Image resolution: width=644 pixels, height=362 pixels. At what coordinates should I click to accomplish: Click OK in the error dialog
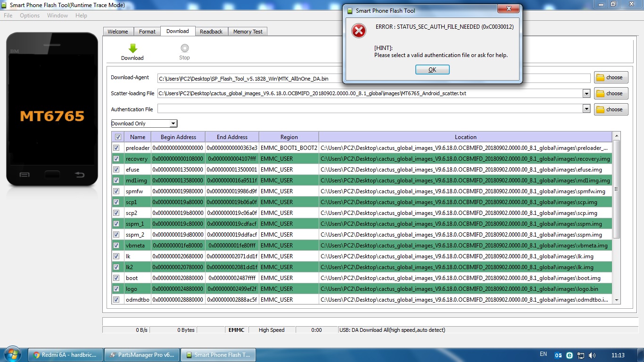pos(432,69)
